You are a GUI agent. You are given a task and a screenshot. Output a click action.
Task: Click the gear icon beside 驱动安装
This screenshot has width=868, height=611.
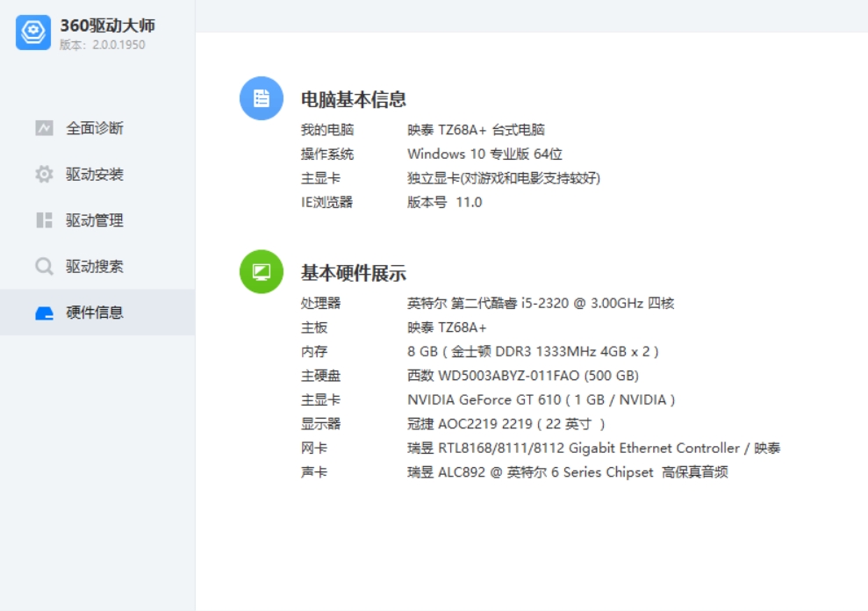[44, 175]
